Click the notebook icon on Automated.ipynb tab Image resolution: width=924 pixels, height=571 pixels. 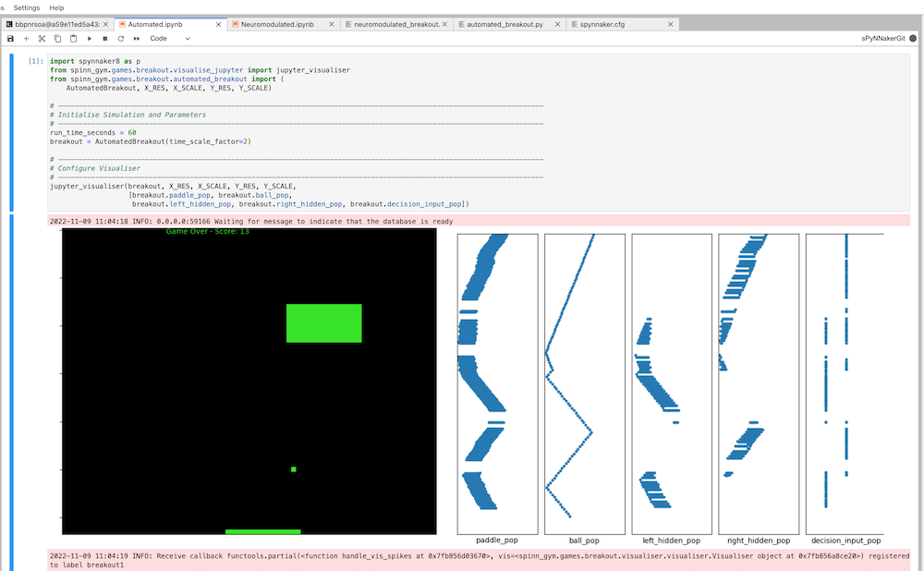pyautogui.click(x=122, y=24)
